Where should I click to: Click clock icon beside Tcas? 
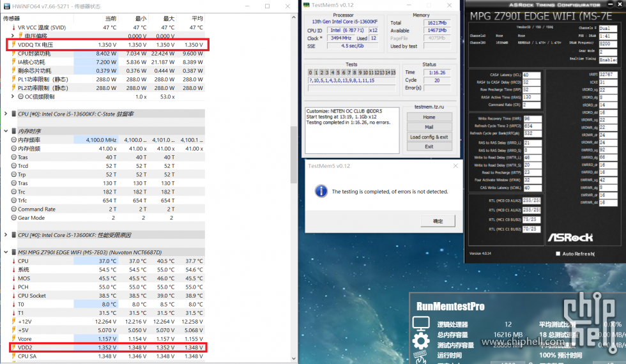(14, 157)
